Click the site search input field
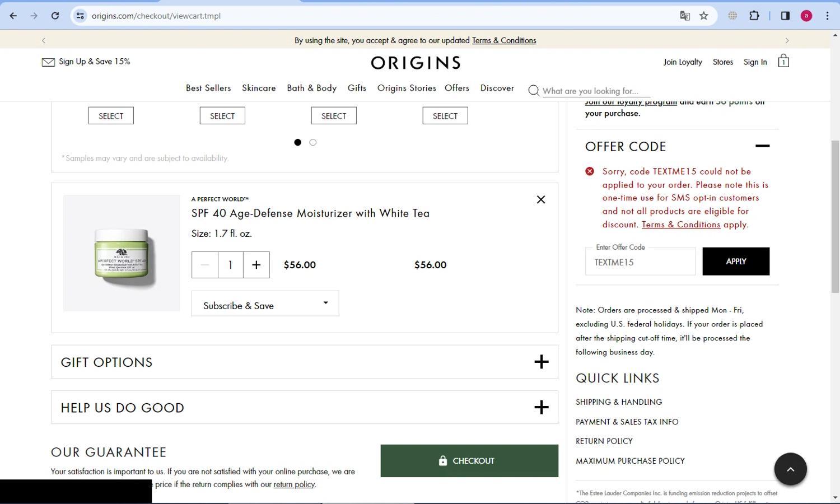This screenshot has height=504, width=840. click(x=596, y=91)
